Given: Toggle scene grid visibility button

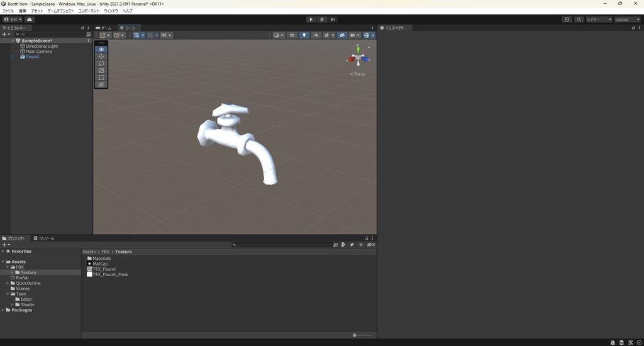Looking at the screenshot, I should (x=136, y=35).
